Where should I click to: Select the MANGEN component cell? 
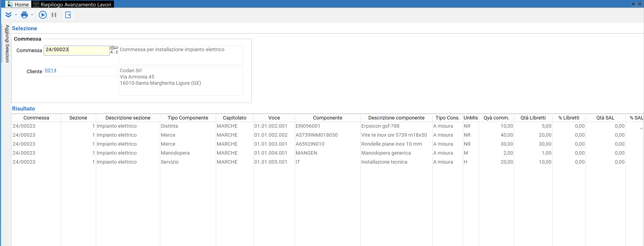tap(327, 153)
